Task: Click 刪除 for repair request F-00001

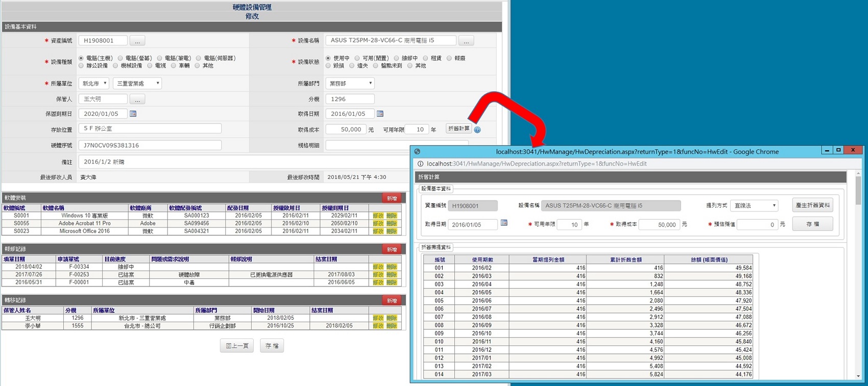Action: point(392,282)
